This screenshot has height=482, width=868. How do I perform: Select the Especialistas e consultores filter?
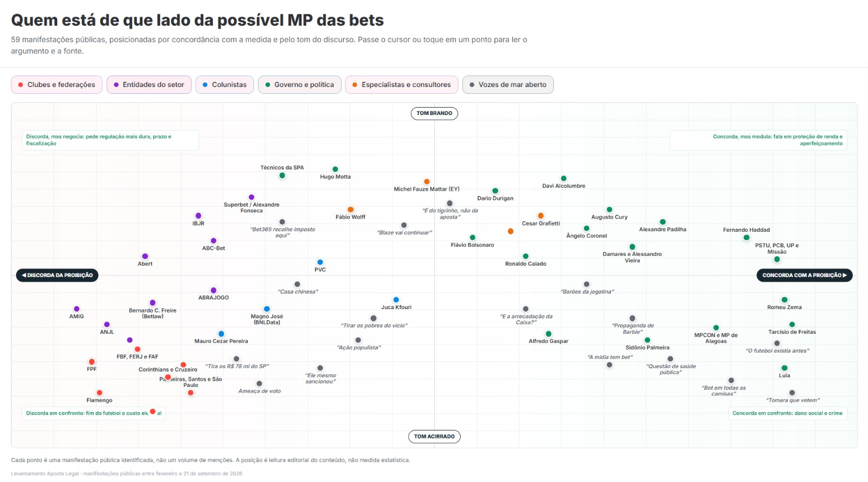click(401, 85)
